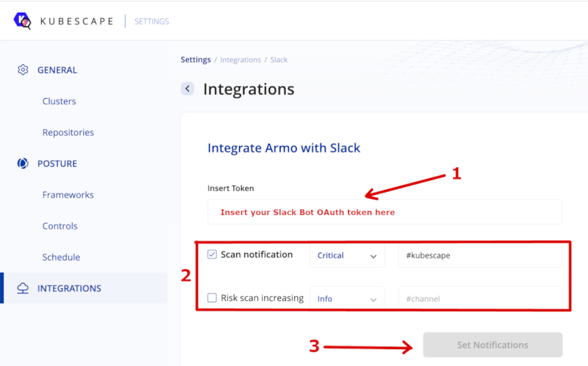Open the Info severity dropdown
The width and height of the screenshot is (588, 366).
click(347, 298)
